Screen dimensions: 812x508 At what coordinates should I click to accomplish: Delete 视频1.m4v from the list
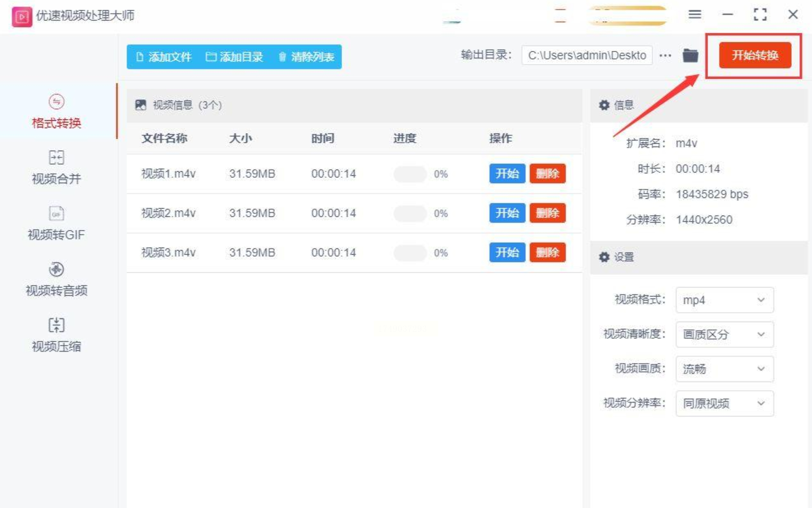[x=547, y=174]
